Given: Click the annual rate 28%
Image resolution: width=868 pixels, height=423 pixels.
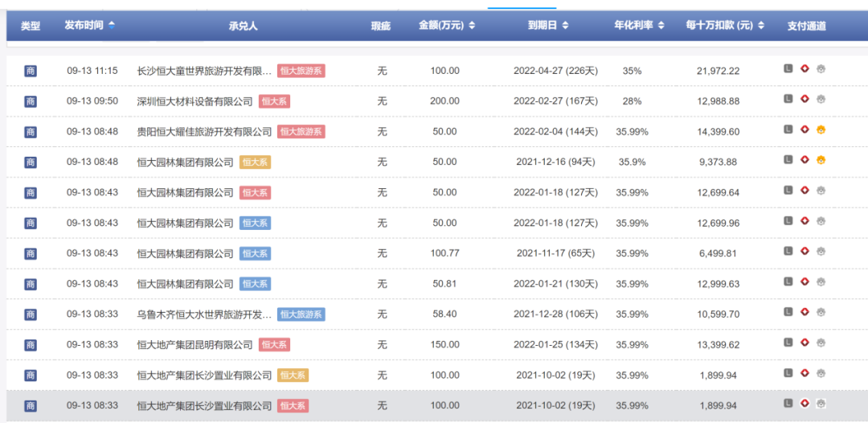Looking at the screenshot, I should coord(633,101).
